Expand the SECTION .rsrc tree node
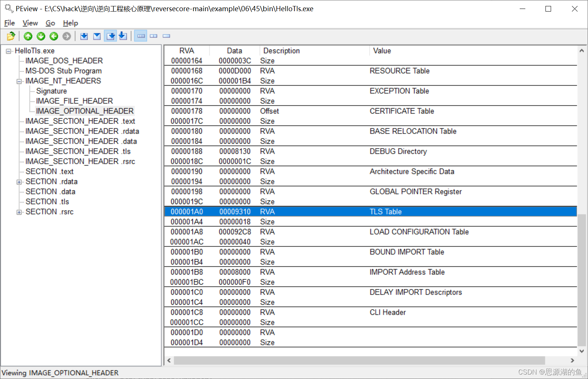Screen dimensions: 588x379 coord(19,212)
